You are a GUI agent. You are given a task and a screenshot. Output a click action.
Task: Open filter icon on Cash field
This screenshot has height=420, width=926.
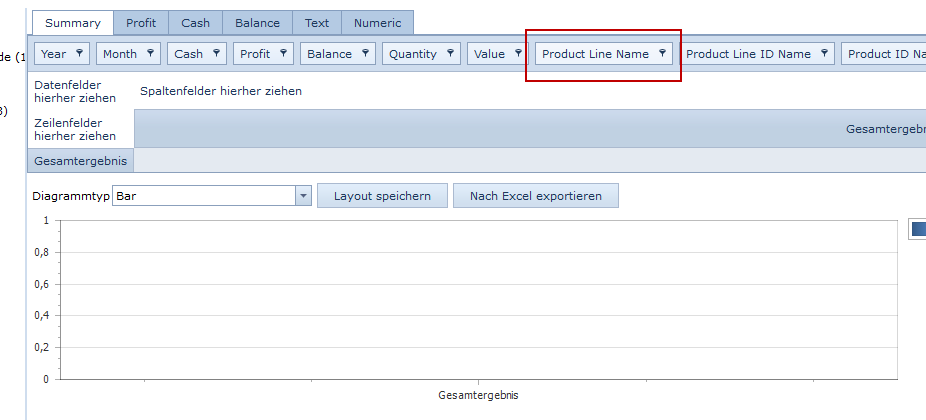point(216,54)
